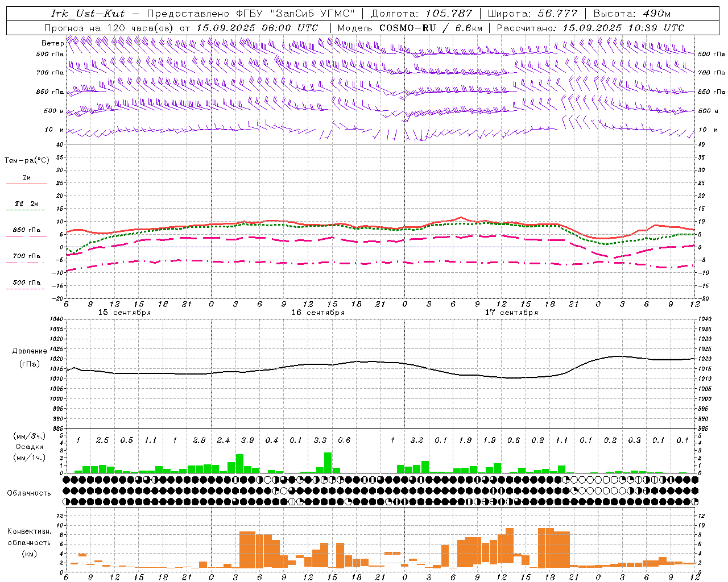Screen dimensions: 728x582
Task: Click the "(км)" kilometre unit label
Action: pos(30,554)
